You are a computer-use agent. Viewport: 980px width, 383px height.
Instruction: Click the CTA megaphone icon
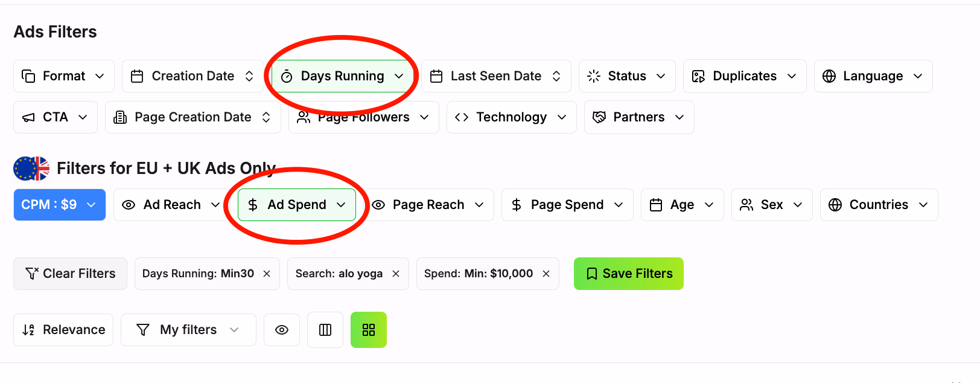(x=28, y=117)
